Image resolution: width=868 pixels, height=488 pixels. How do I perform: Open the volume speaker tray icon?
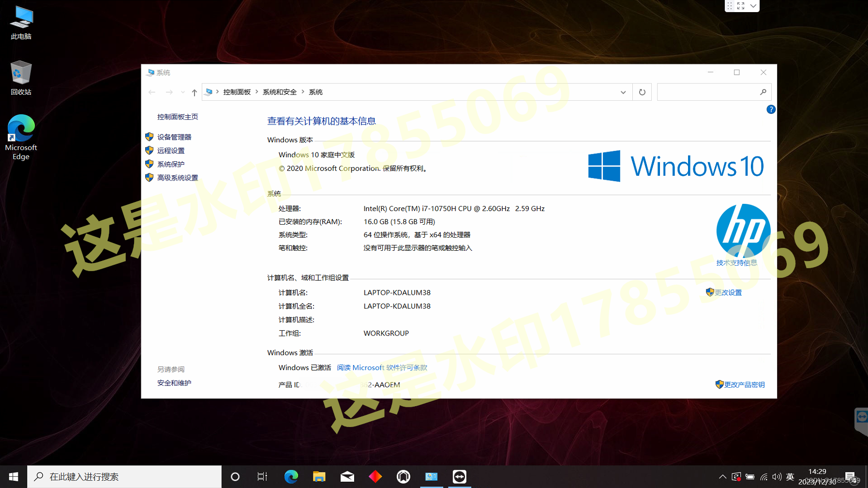(777, 477)
